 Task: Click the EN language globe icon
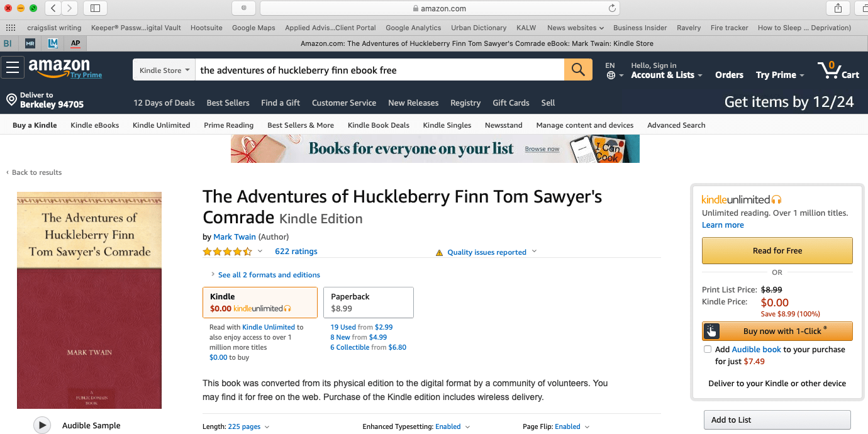tap(613, 74)
